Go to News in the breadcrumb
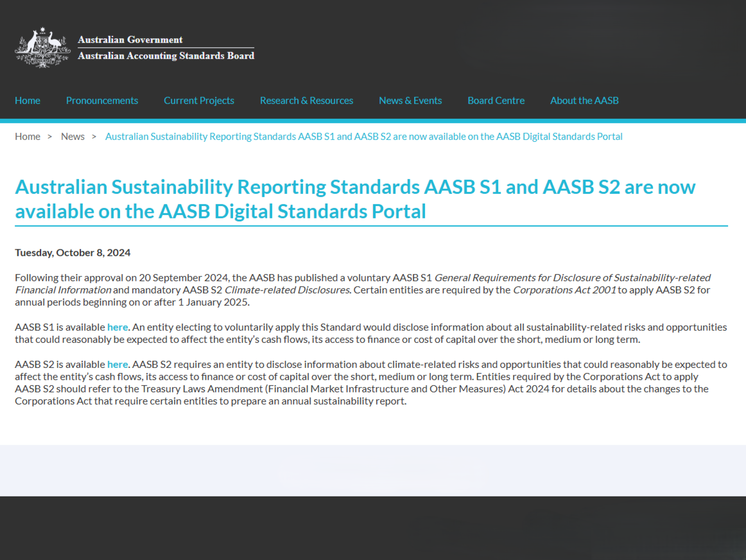The width and height of the screenshot is (746, 560). coord(73,137)
